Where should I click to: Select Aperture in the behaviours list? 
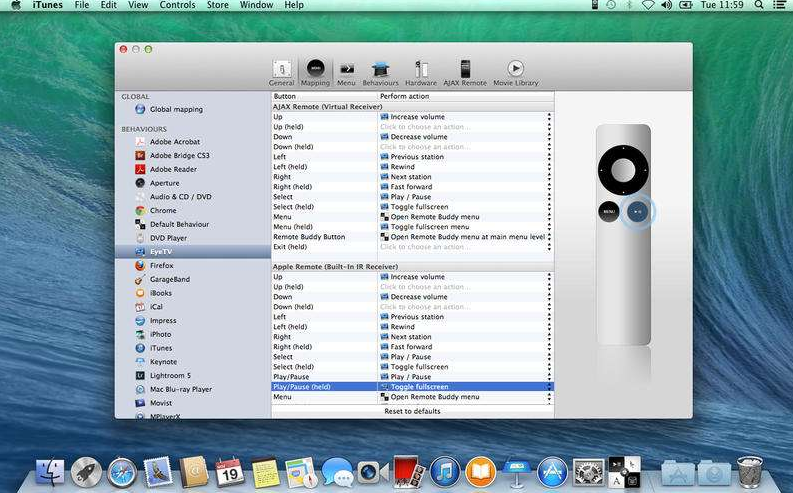point(164,183)
